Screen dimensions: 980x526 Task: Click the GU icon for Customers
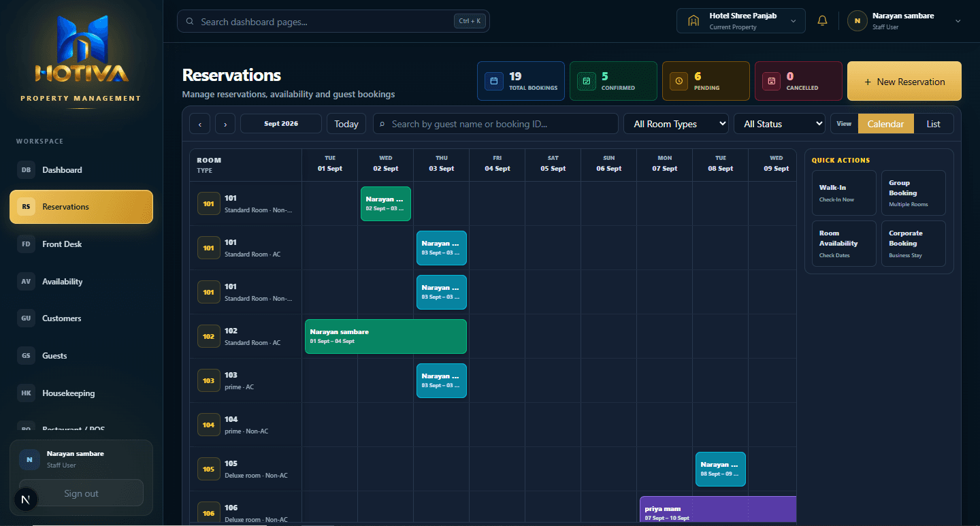pyautogui.click(x=26, y=318)
